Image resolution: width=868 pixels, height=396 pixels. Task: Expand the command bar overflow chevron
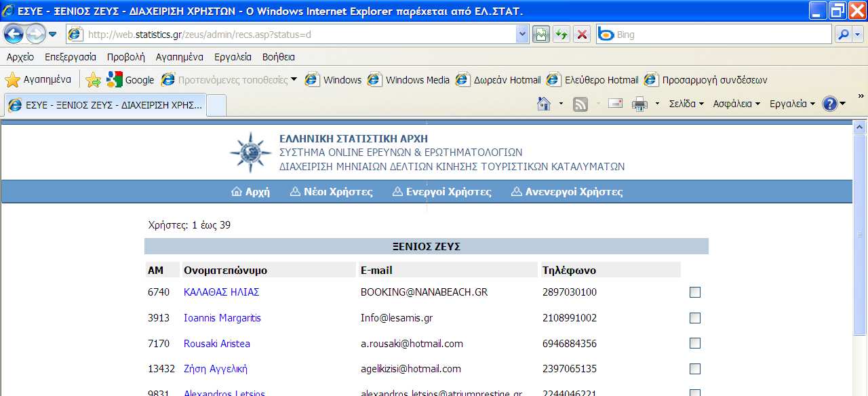click(861, 96)
